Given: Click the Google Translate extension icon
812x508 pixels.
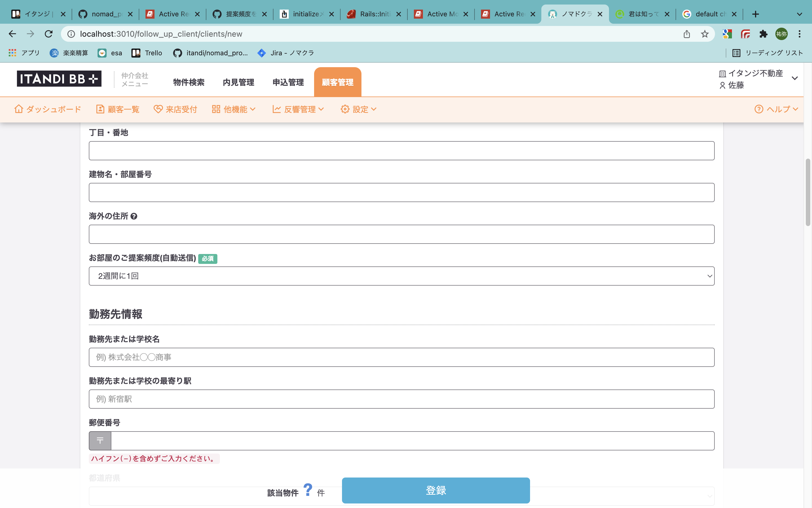Looking at the screenshot, I should coord(727,34).
